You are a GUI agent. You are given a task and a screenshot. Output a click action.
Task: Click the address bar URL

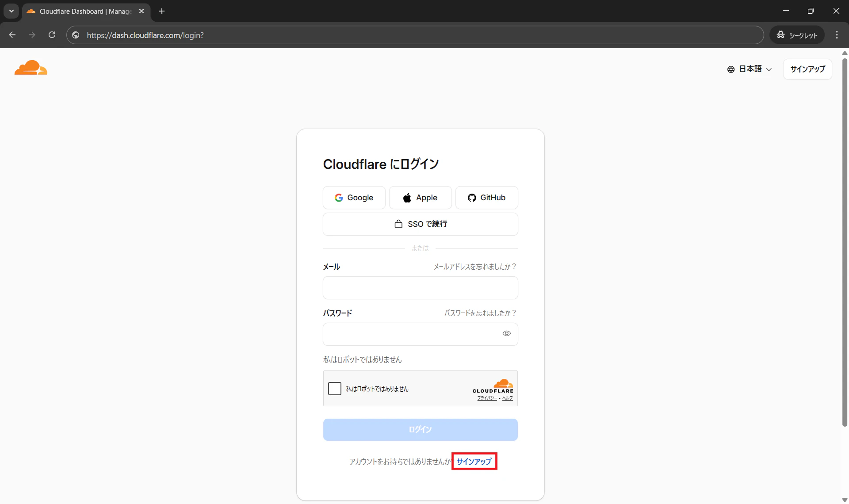click(145, 35)
